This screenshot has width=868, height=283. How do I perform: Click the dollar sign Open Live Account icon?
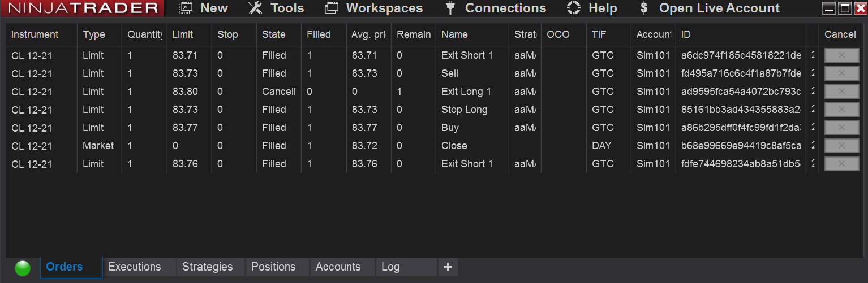click(644, 8)
